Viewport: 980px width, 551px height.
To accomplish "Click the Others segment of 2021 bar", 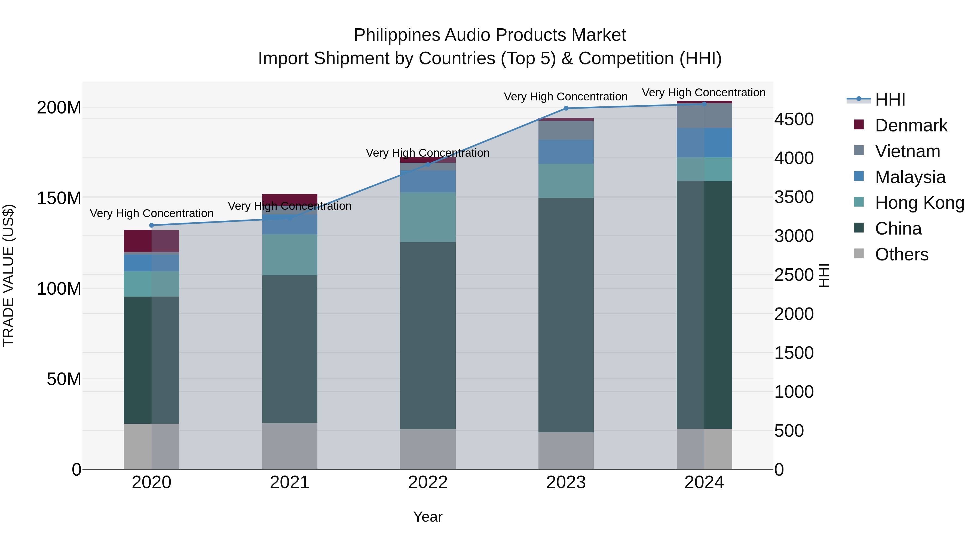I will pyautogui.click(x=290, y=446).
